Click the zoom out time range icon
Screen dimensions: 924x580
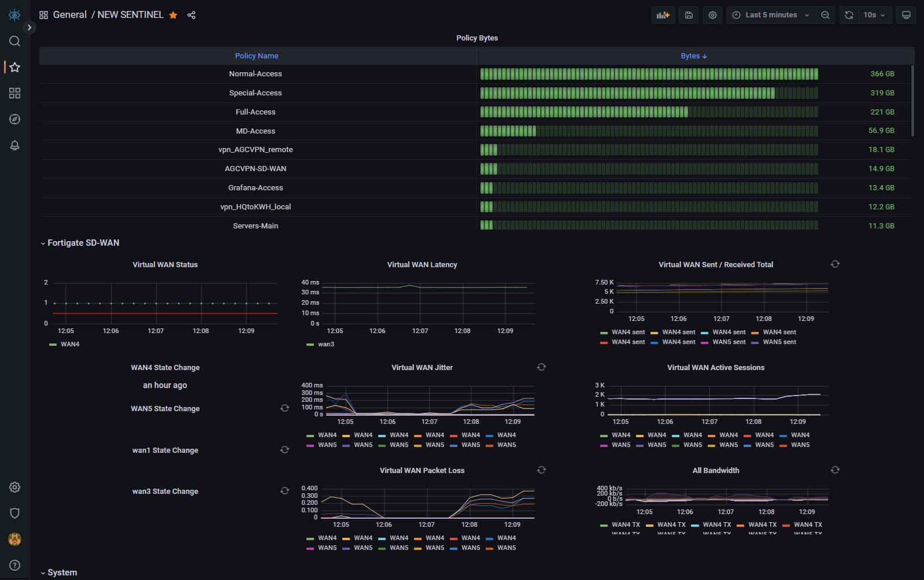pyautogui.click(x=825, y=15)
